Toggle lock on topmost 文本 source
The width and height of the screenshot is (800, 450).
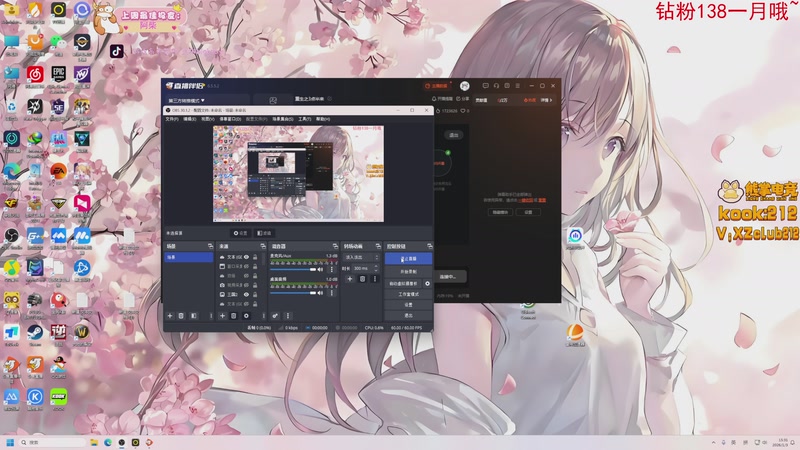[255, 257]
